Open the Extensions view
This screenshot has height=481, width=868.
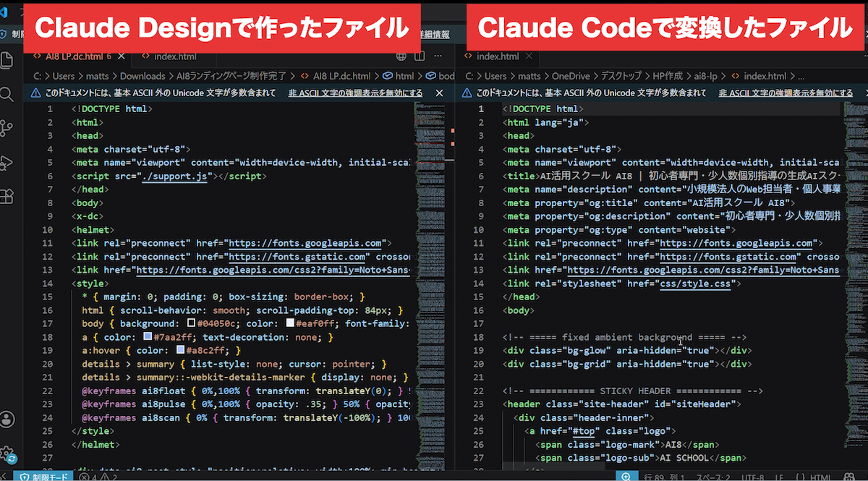click(7, 196)
